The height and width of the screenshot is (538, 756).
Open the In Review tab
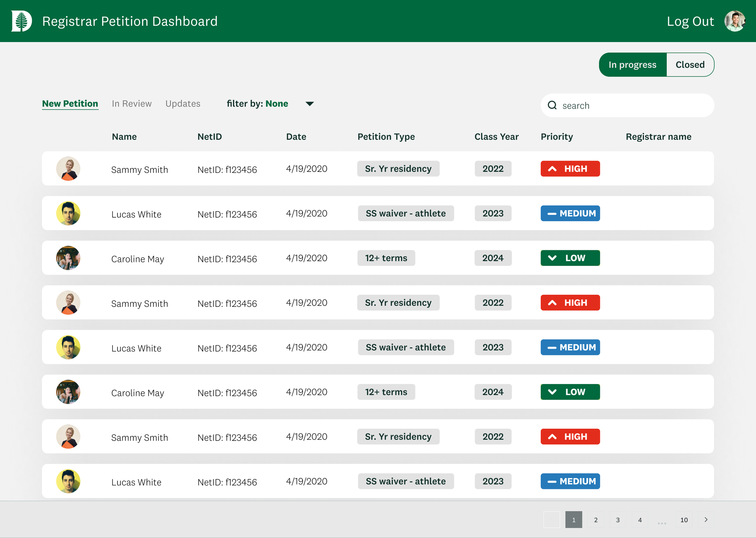[x=132, y=104]
